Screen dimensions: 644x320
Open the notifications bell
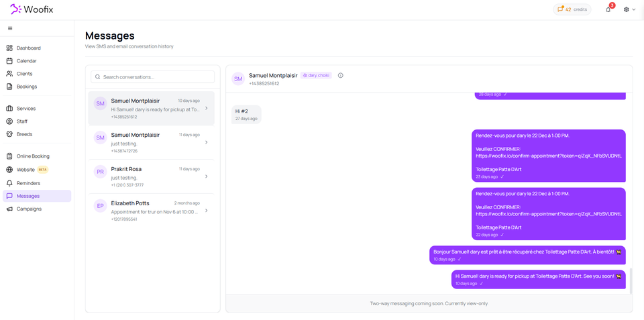608,9
